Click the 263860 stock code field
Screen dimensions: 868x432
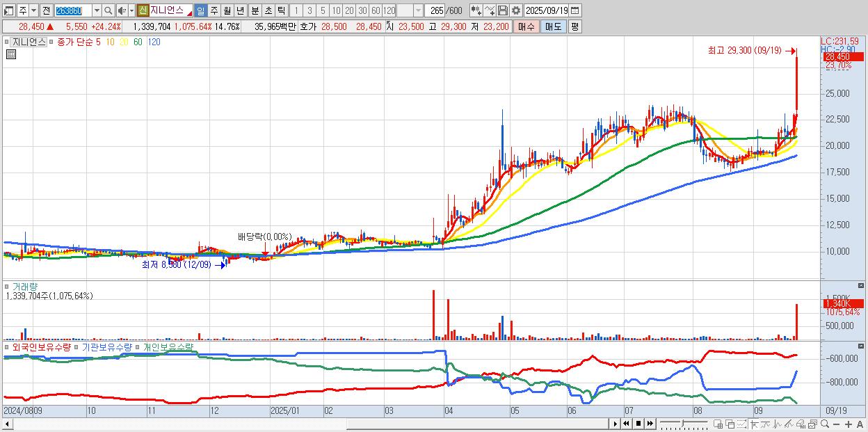point(72,10)
